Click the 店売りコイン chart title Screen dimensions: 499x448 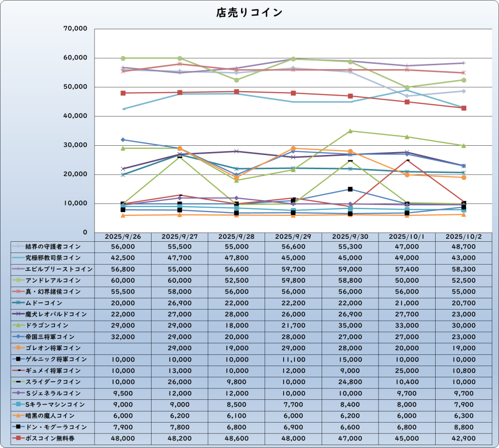[x=249, y=13]
